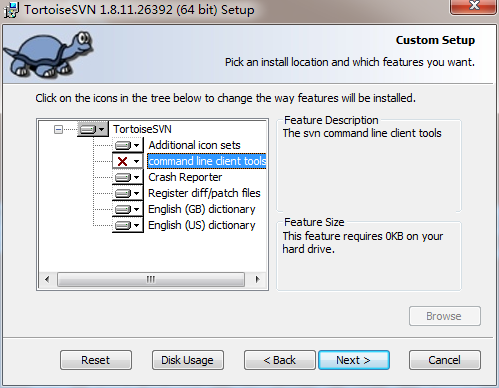
Task: Click the disabled Browse button
Action: (445, 316)
